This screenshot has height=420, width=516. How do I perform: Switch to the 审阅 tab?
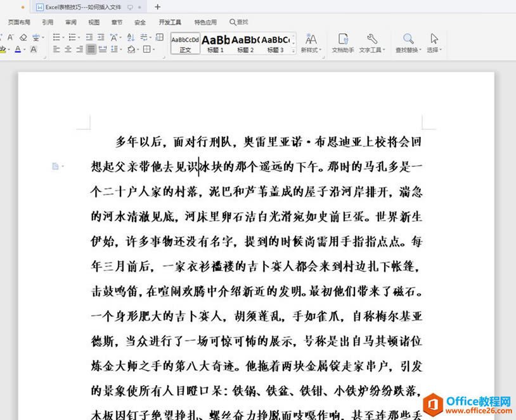[x=71, y=22]
